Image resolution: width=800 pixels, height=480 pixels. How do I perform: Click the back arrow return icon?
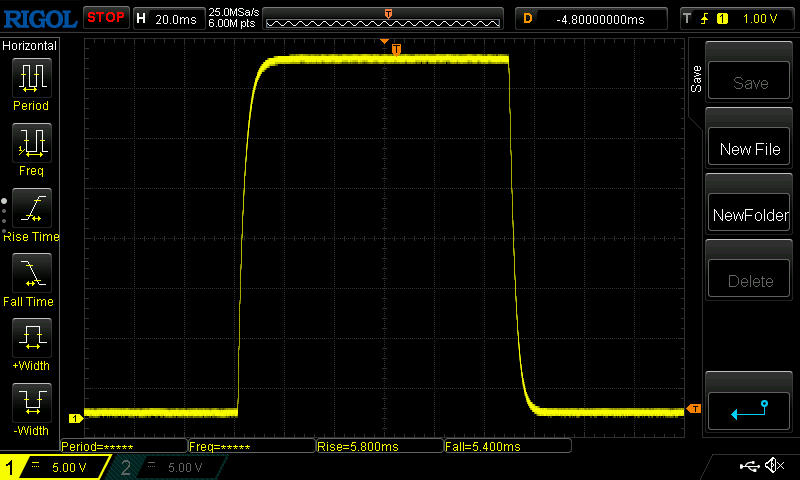(750, 409)
